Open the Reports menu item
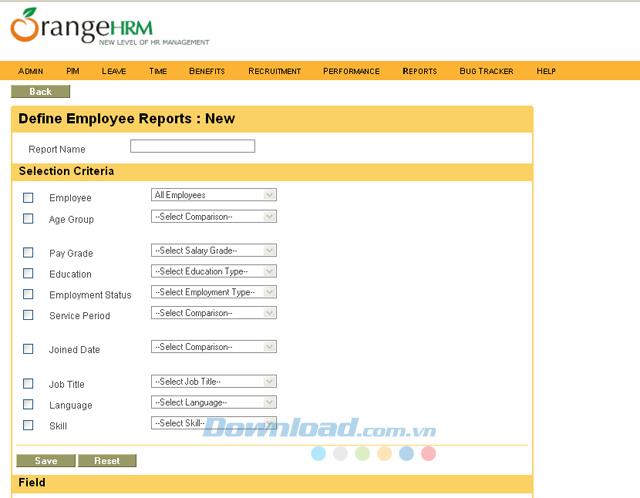The height and width of the screenshot is (498, 640). (x=419, y=71)
